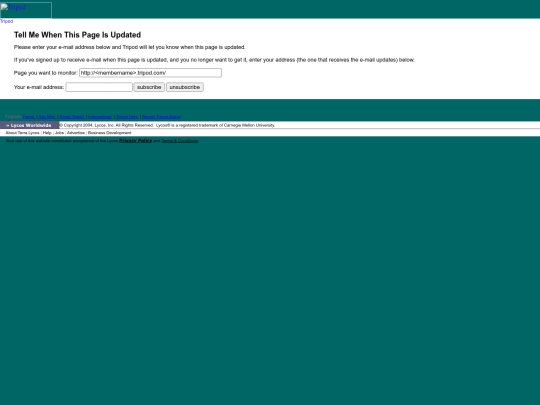
Task: Click the unsubscribe button
Action: coord(185,87)
